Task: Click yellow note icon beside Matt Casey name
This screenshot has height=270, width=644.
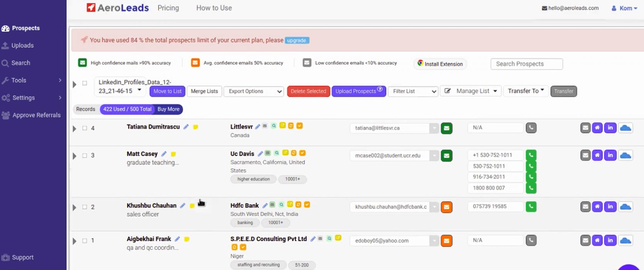Action: click(x=173, y=154)
